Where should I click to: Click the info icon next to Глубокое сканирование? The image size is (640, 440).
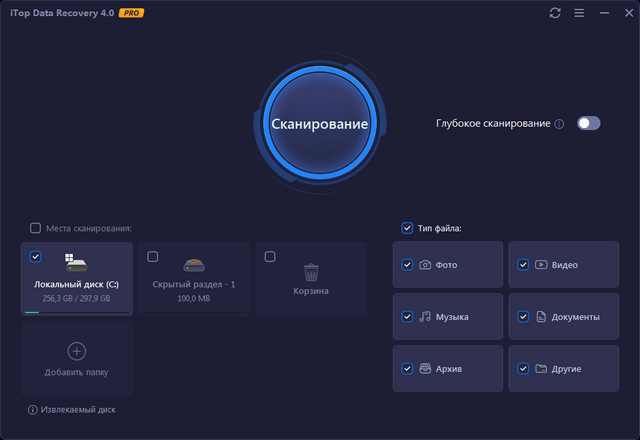(560, 124)
